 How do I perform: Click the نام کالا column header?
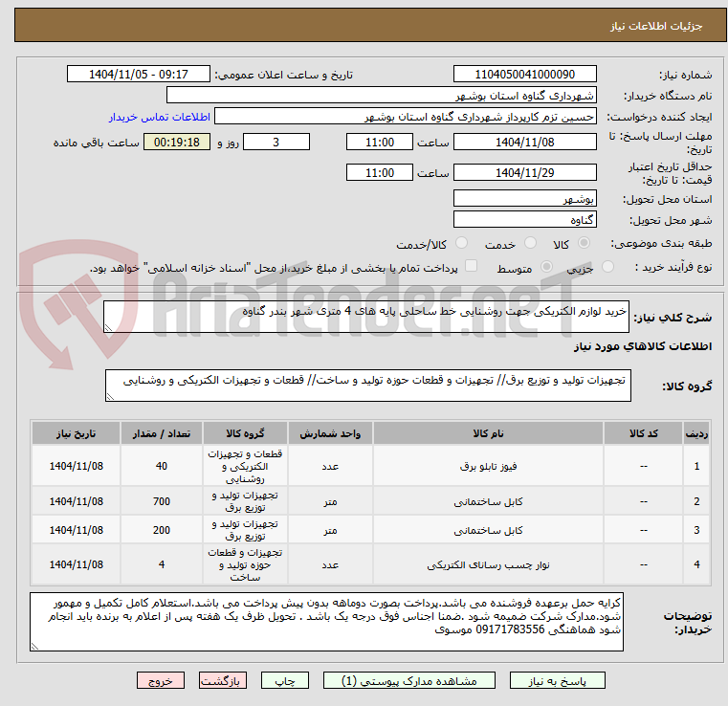[488, 433]
